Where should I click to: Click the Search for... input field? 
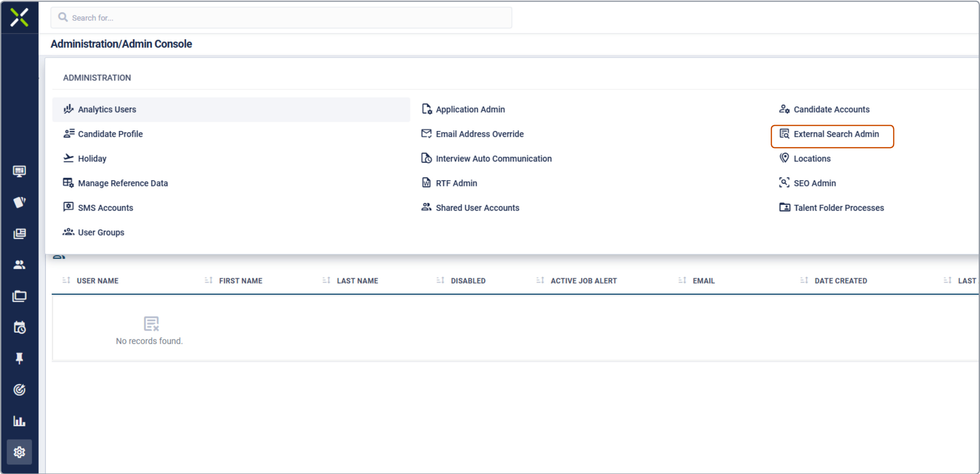(281, 18)
